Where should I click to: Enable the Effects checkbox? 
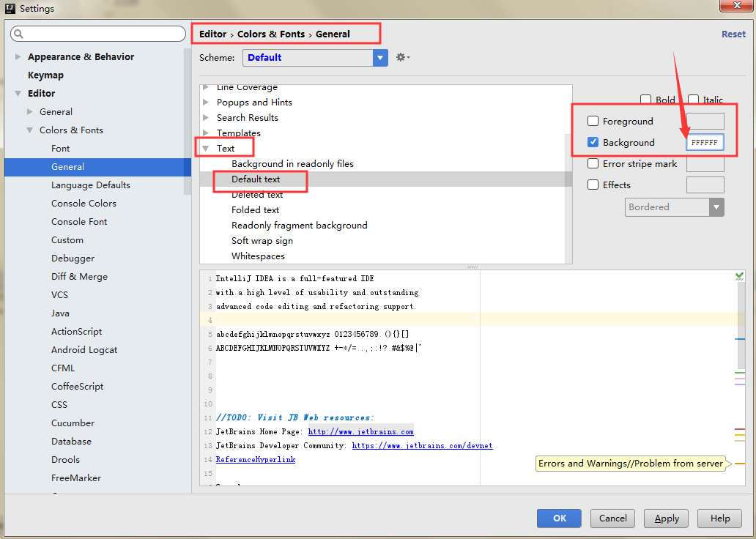coord(593,185)
